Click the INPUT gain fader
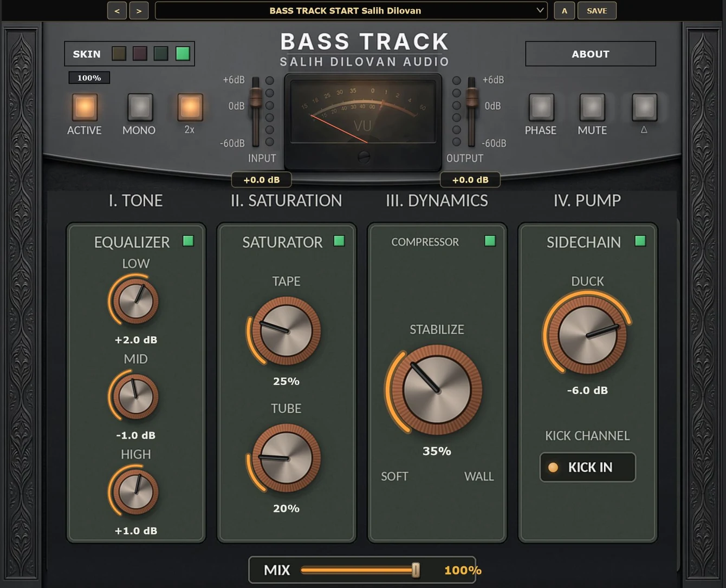 pyautogui.click(x=255, y=99)
